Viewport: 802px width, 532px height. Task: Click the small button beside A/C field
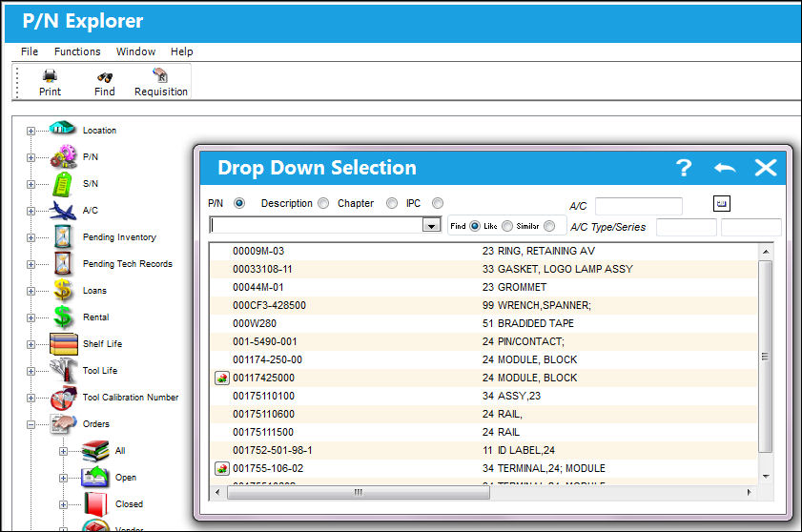pyautogui.click(x=722, y=204)
